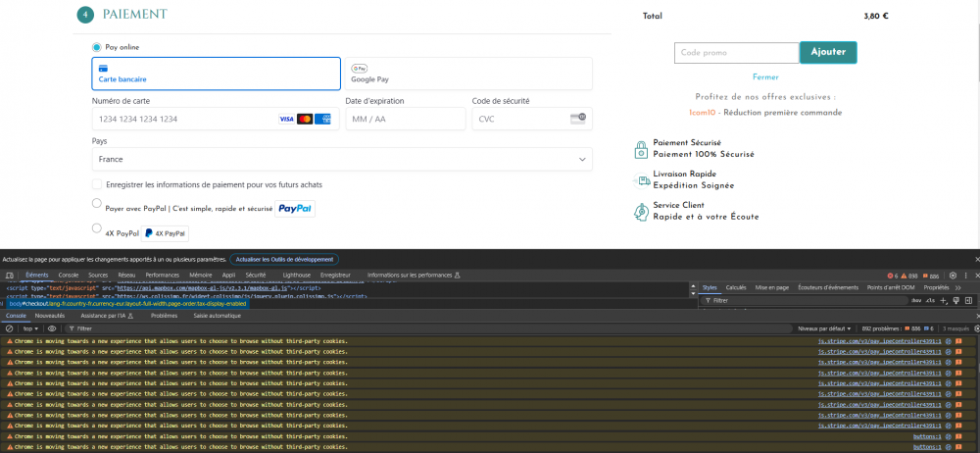Open the Calculés tab in styles pane
The image size is (980, 453).
click(x=736, y=287)
